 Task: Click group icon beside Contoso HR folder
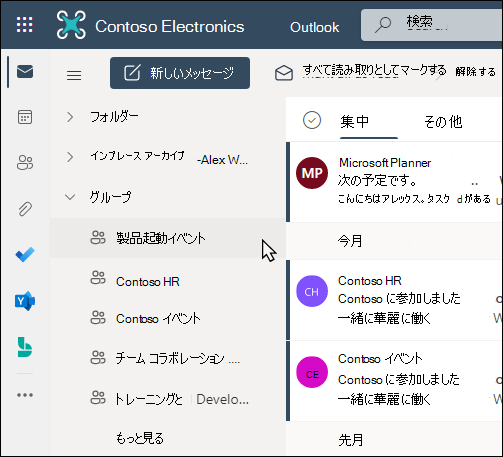click(x=98, y=278)
